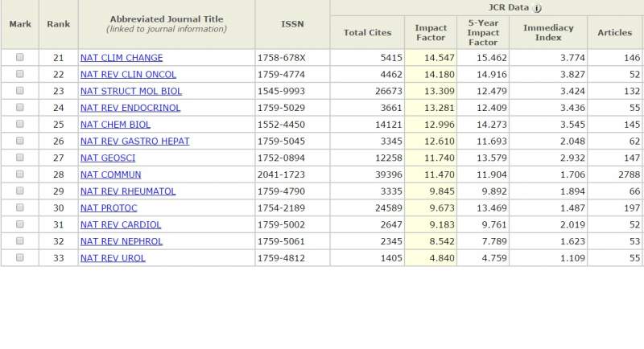Click the Articles column header
Screen dimensions: 644x349
tap(614, 32)
